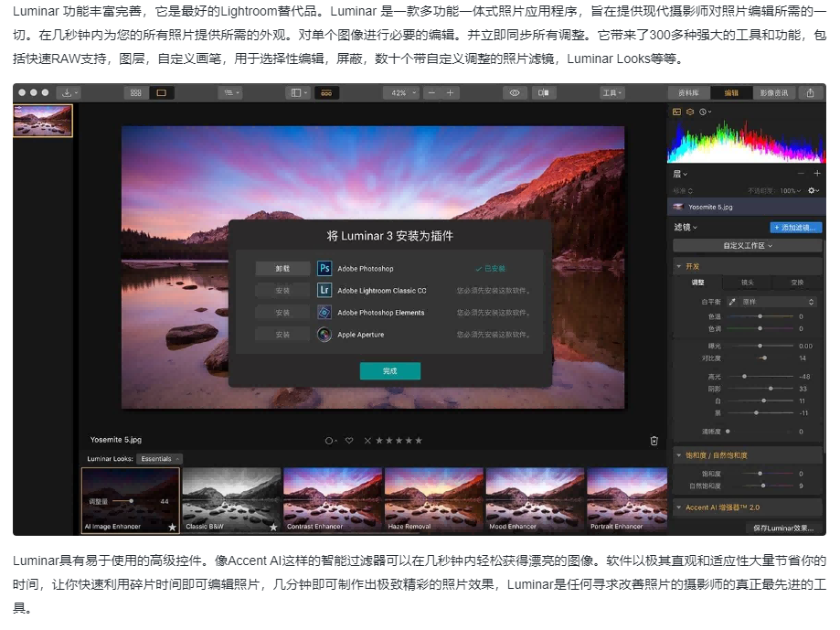Adjust the 高光 highlights slider
Viewport: 840px width, 630px height.
[760, 377]
